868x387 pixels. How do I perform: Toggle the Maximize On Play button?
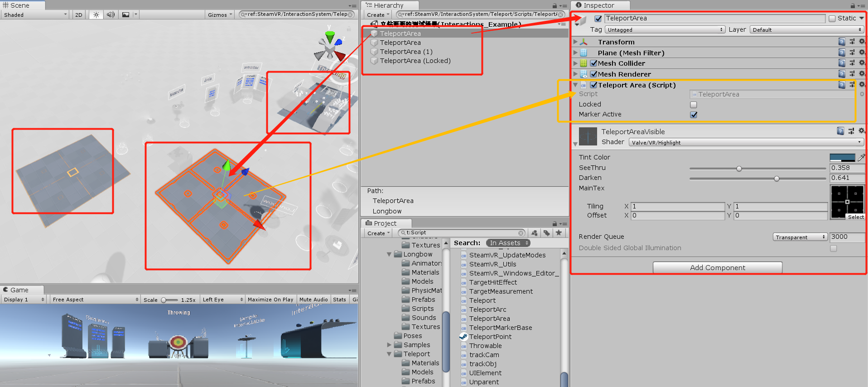coord(270,300)
